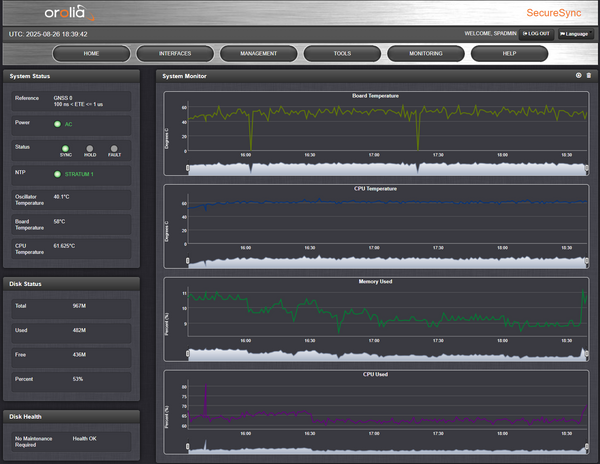Open the MONITORING menu
Screen dimensions: 600x464
click(x=426, y=54)
